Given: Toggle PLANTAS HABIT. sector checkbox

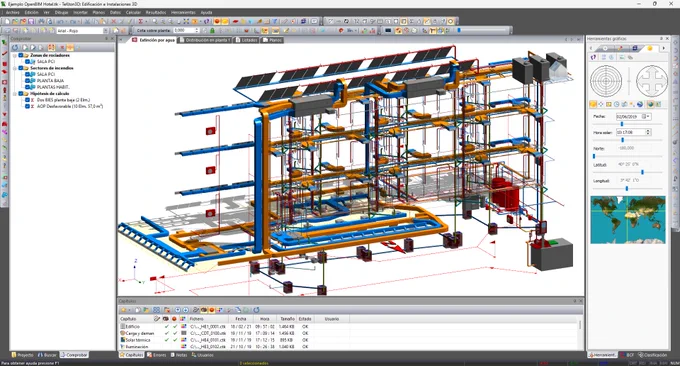Looking at the screenshot, I should [27, 87].
